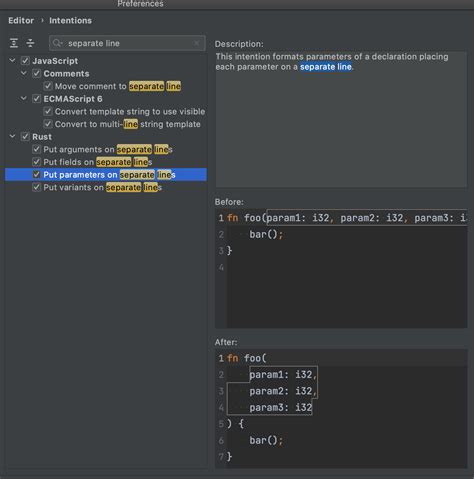Viewport: 474px width, 479px height.
Task: Toggle 'Put fields on separate lines' checkbox
Action: (36, 162)
